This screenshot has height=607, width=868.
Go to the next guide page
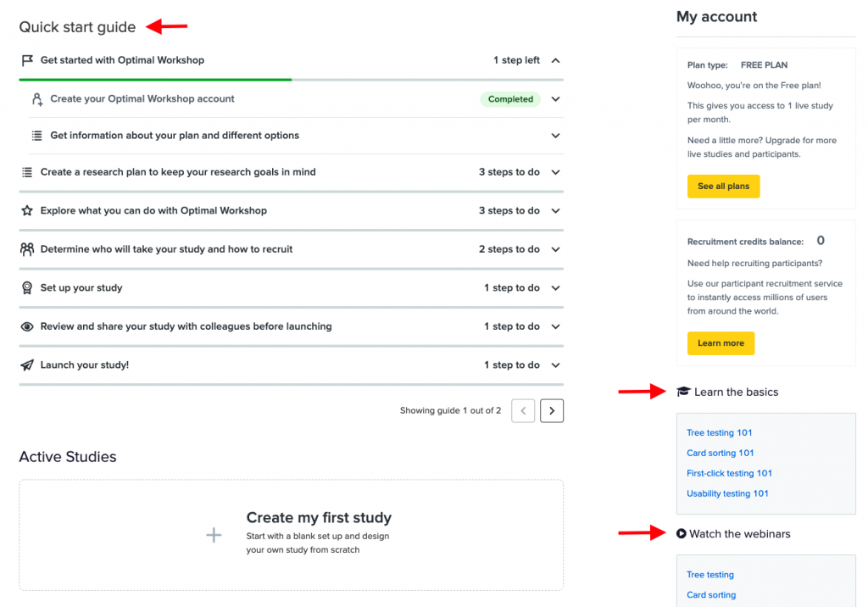tap(552, 411)
